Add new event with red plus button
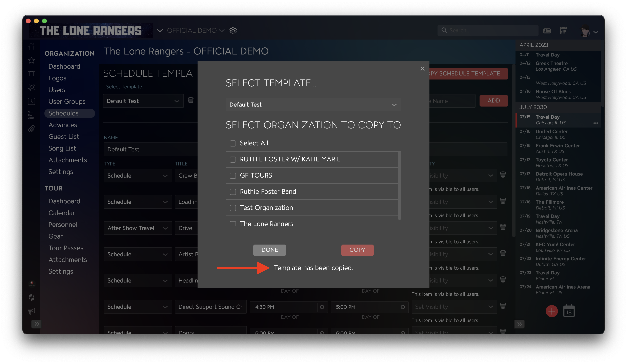The width and height of the screenshot is (627, 364). click(x=552, y=311)
